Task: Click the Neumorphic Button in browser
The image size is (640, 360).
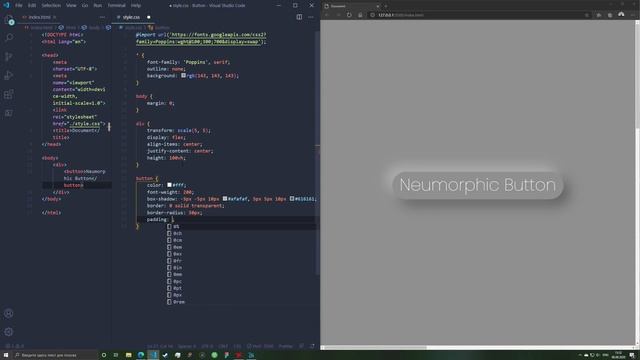Action: point(478,185)
